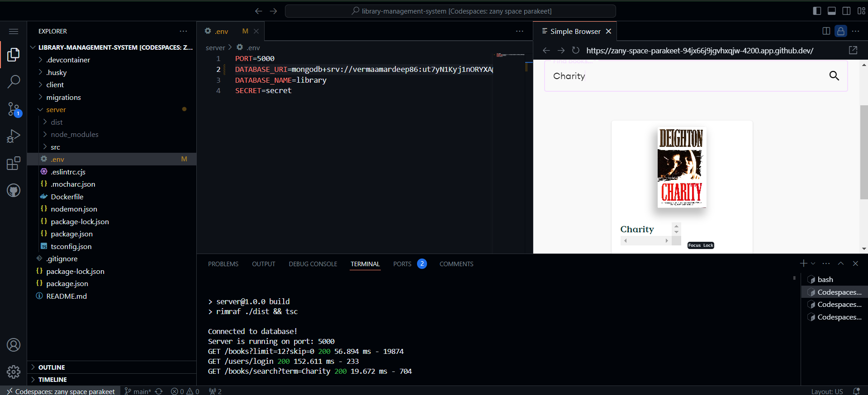868x395 pixels.
Task: Switch to the PROBLEMS panel tab
Action: tap(223, 264)
